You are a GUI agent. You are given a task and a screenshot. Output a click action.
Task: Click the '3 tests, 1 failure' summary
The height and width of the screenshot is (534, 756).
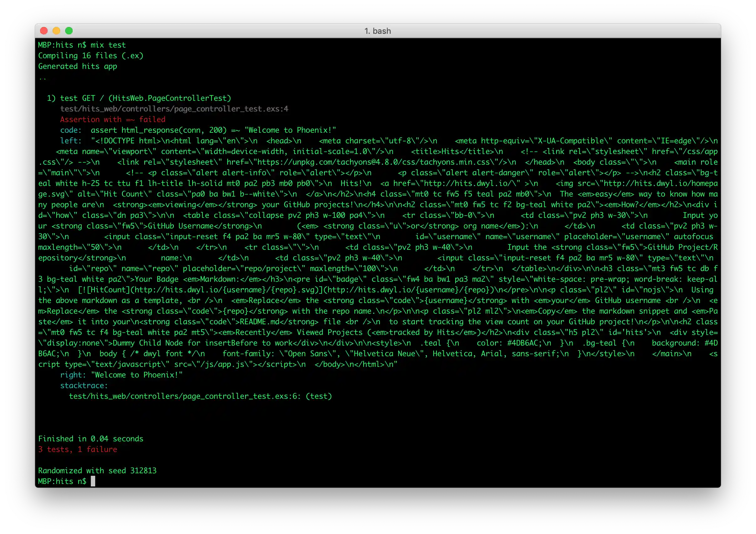(x=77, y=449)
